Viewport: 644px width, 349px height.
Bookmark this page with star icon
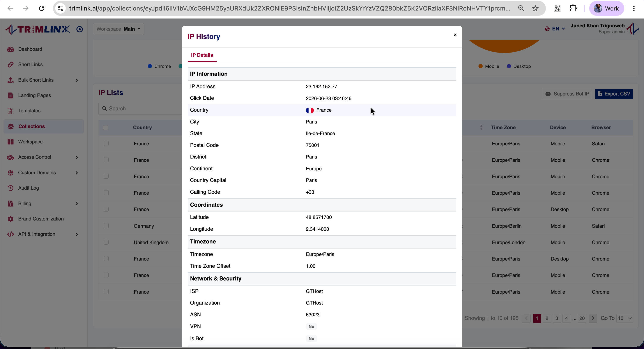tap(535, 8)
